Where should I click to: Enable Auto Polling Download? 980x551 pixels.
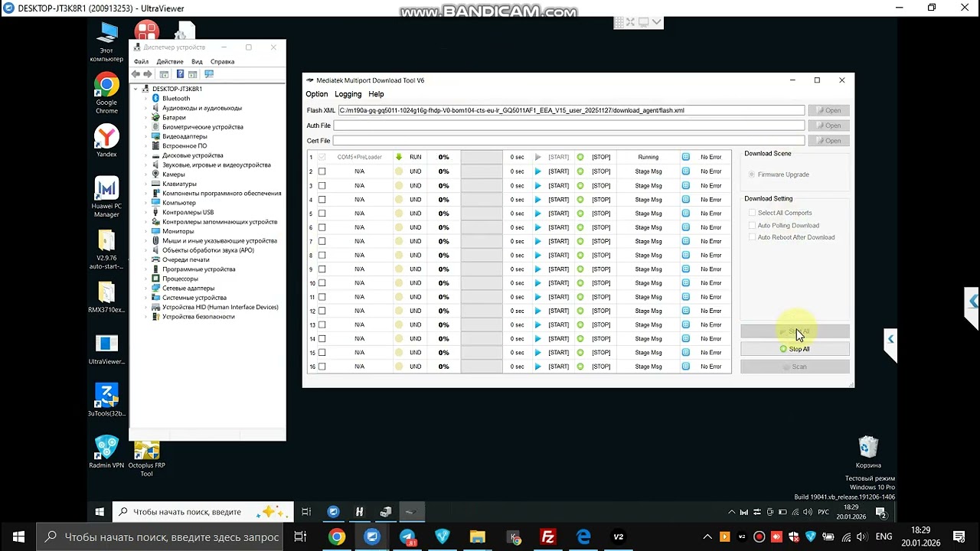click(752, 226)
